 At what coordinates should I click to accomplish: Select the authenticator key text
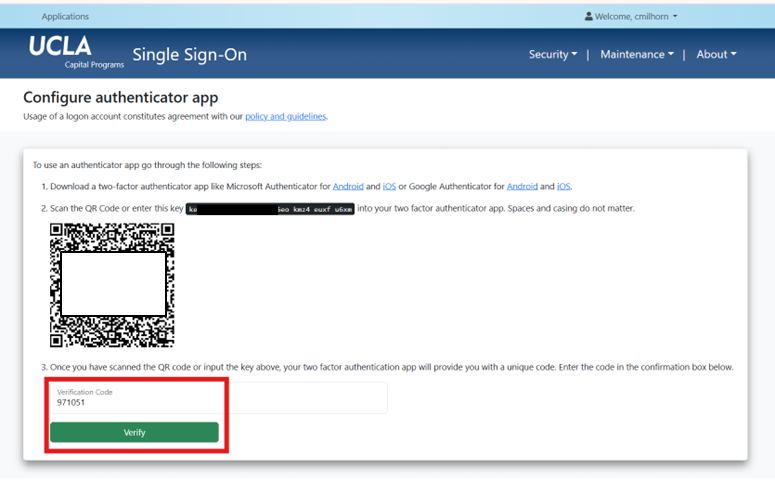[x=270, y=209]
